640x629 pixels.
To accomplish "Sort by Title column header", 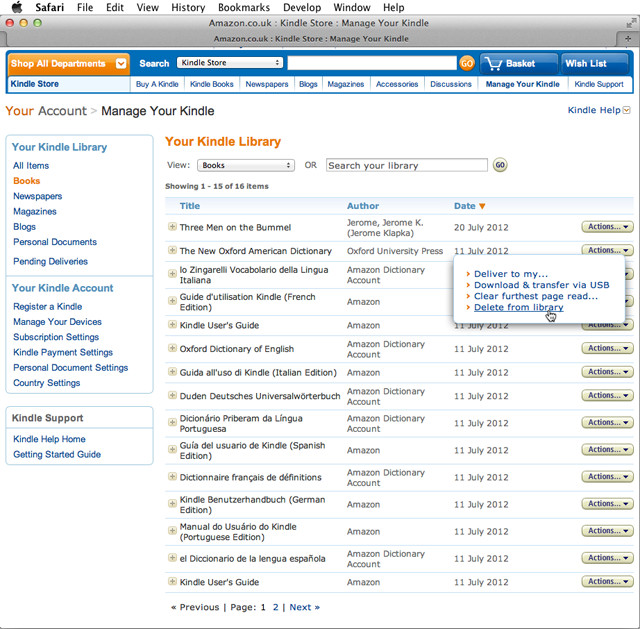I will (x=190, y=206).
